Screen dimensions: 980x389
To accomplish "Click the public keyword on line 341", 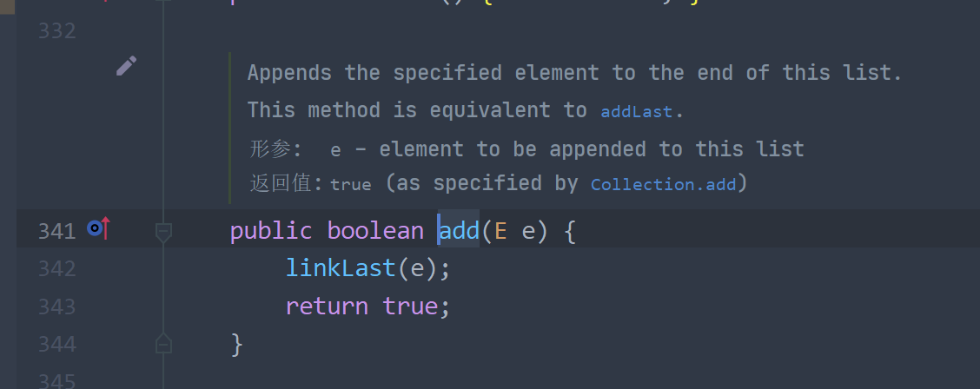I will click(270, 232).
